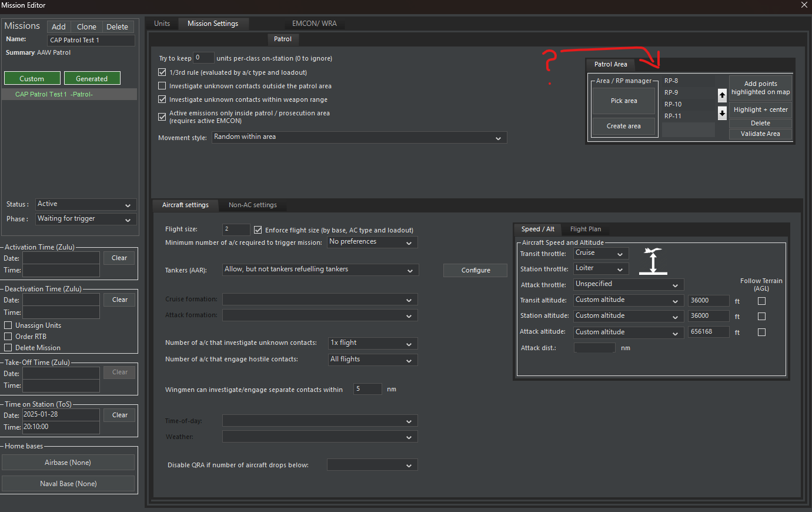Viewport: 812px width, 512px height.
Task: Expand the Tankers (AAR) dropdown
Action: coord(320,270)
